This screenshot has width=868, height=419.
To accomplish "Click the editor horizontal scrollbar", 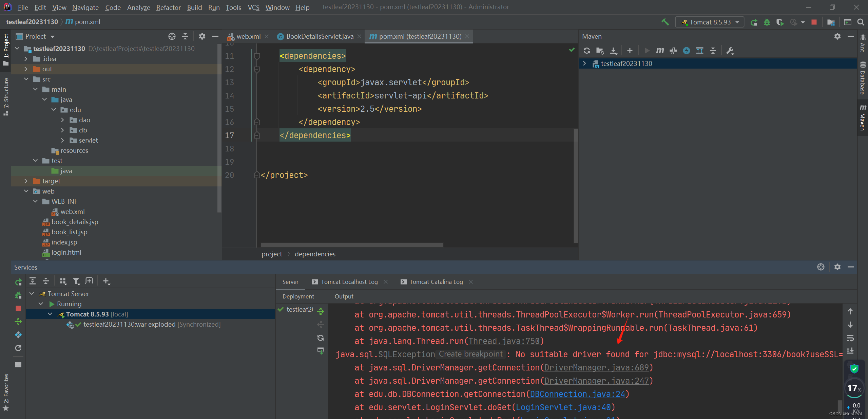I will (x=352, y=245).
